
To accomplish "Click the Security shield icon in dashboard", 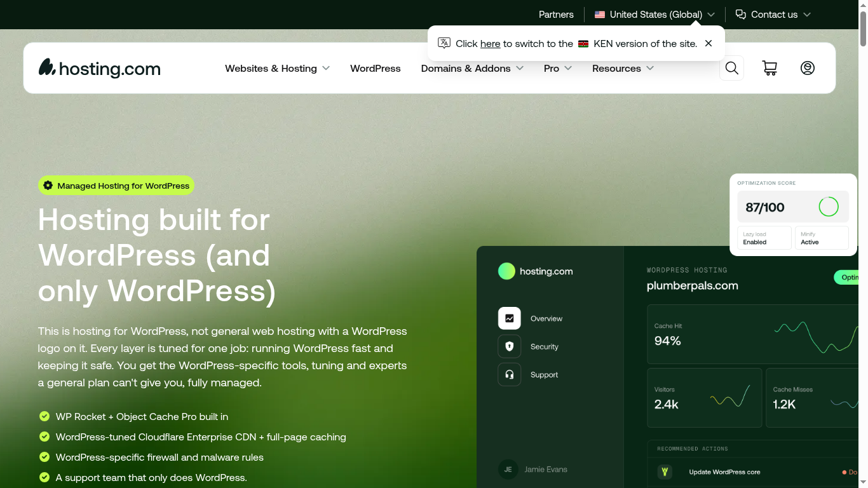I will (510, 346).
